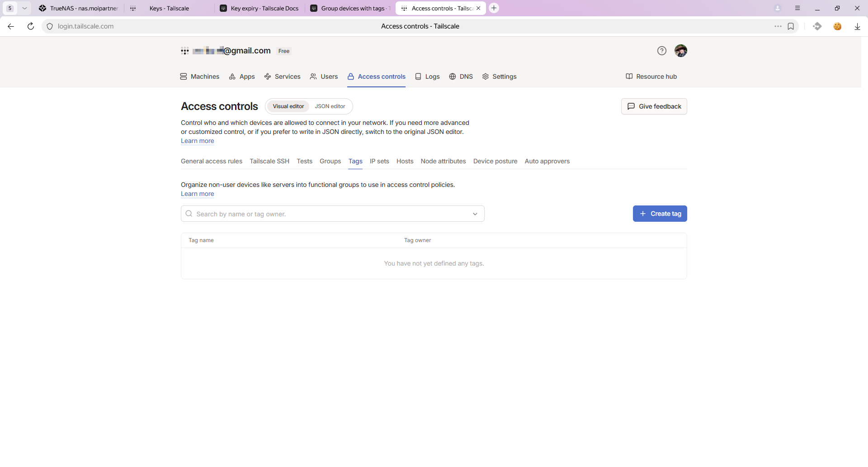Open the tab list dropdown arrow

[24, 8]
